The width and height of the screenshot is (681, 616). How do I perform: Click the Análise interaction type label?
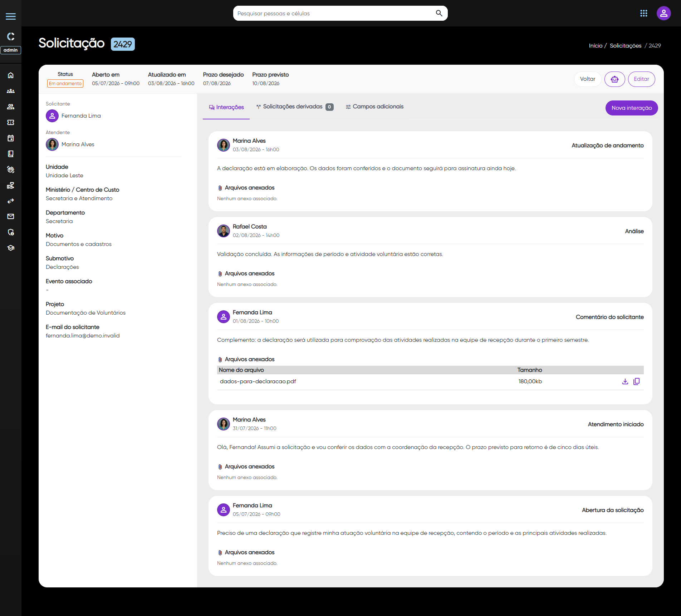point(634,231)
